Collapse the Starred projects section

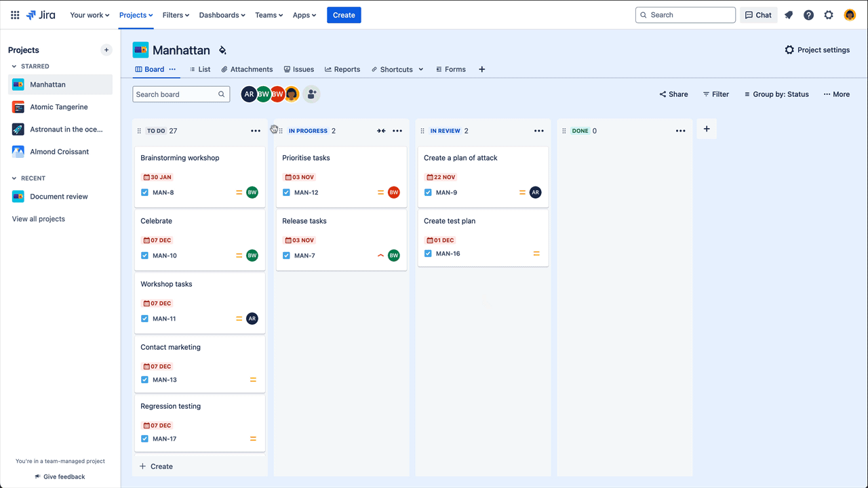click(14, 66)
